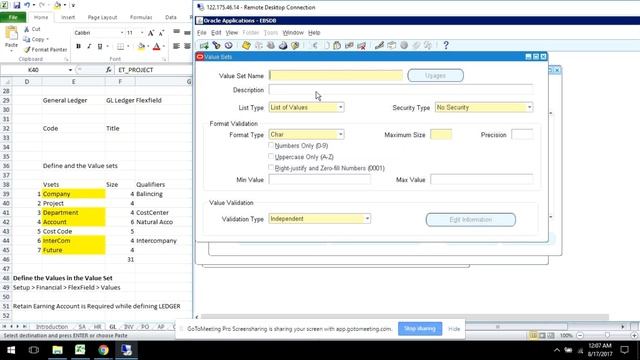Click the Edit Information button
Screen dimensions: 640x360
click(x=471, y=220)
